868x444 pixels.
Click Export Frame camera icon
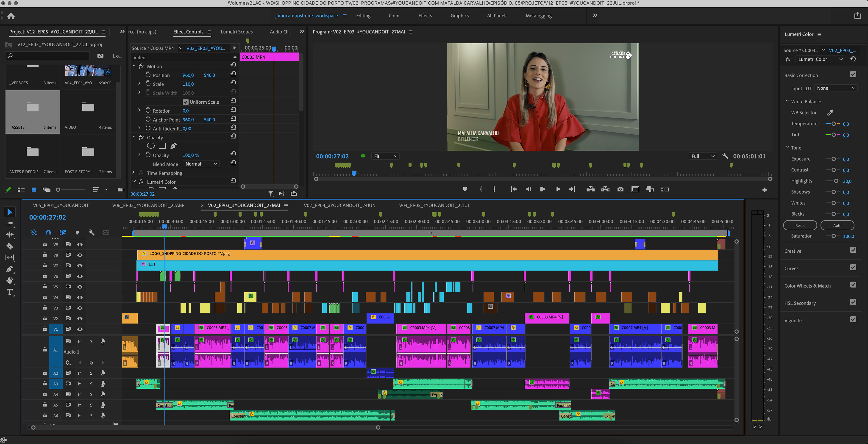tap(620, 189)
